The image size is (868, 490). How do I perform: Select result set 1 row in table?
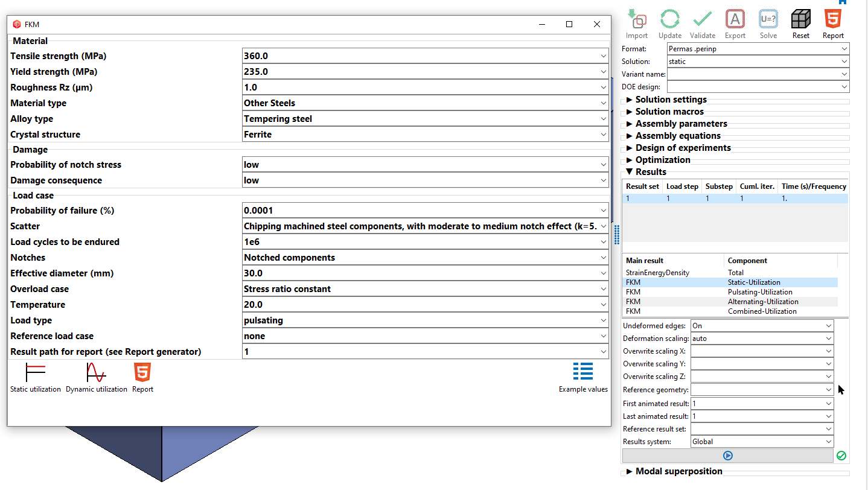pyautogui.click(x=735, y=199)
